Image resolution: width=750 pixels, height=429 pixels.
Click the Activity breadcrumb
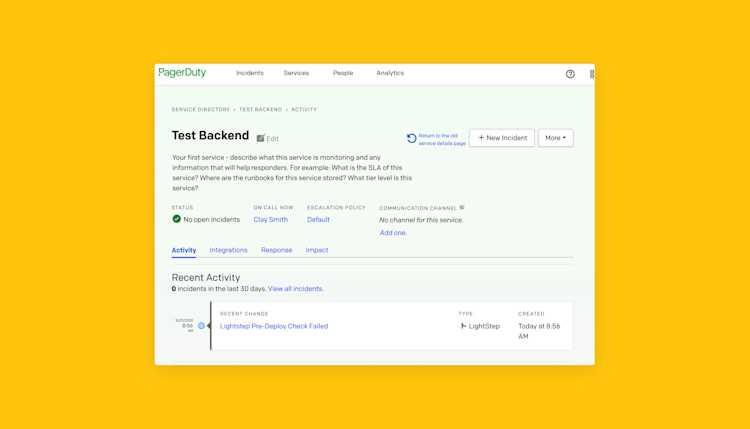304,110
